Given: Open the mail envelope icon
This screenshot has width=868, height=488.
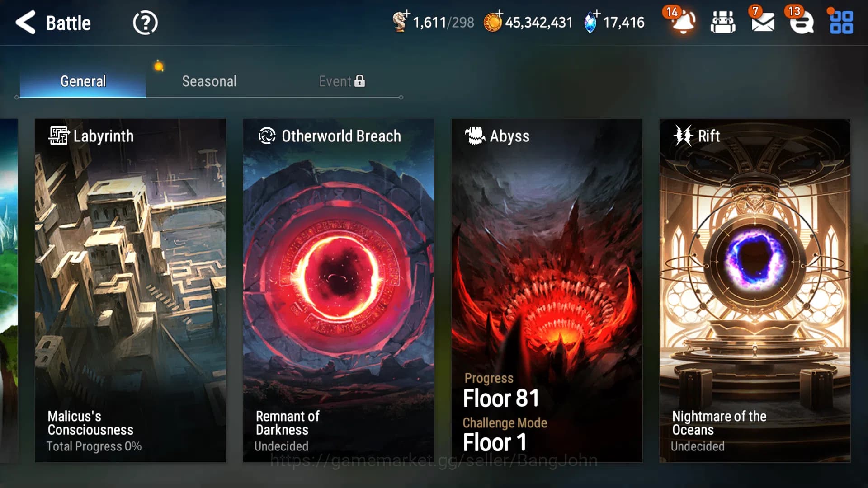Looking at the screenshot, I should pyautogui.click(x=763, y=22).
